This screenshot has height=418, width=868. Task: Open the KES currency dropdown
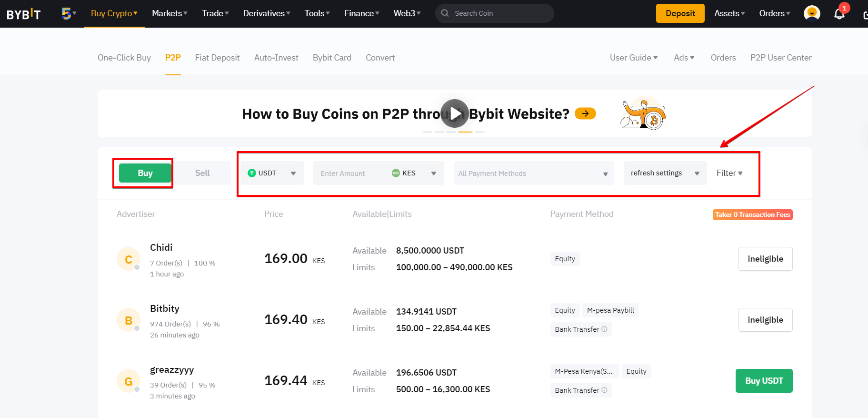click(x=415, y=173)
